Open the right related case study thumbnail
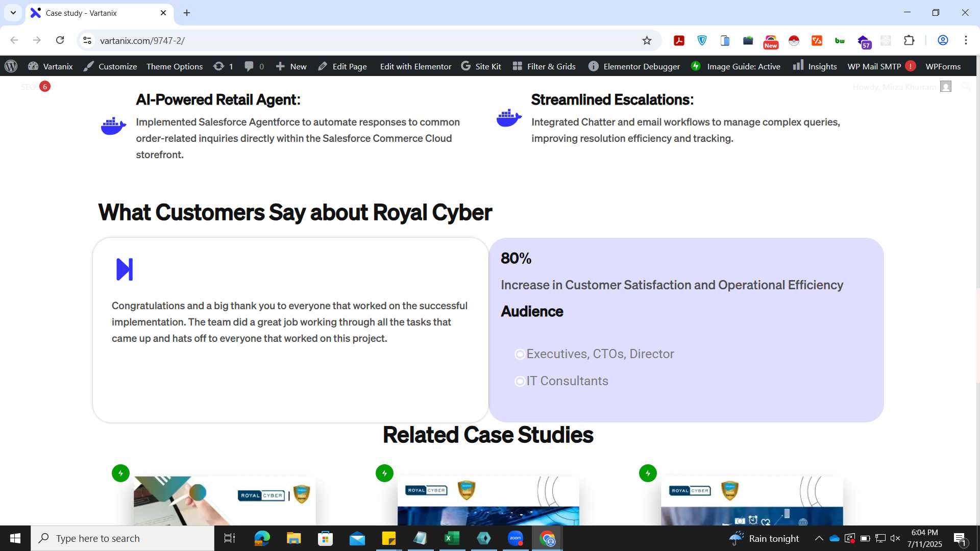The image size is (980, 551). coord(752,501)
